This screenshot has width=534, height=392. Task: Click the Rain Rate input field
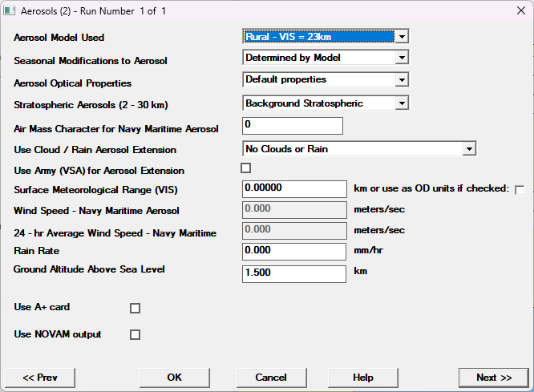(x=294, y=252)
